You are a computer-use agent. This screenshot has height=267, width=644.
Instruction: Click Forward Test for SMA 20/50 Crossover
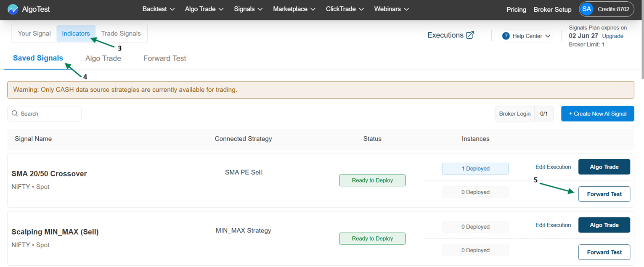(604, 194)
